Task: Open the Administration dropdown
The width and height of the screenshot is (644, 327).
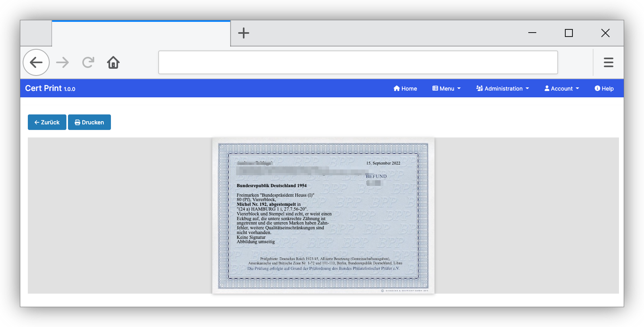Action: coord(502,89)
